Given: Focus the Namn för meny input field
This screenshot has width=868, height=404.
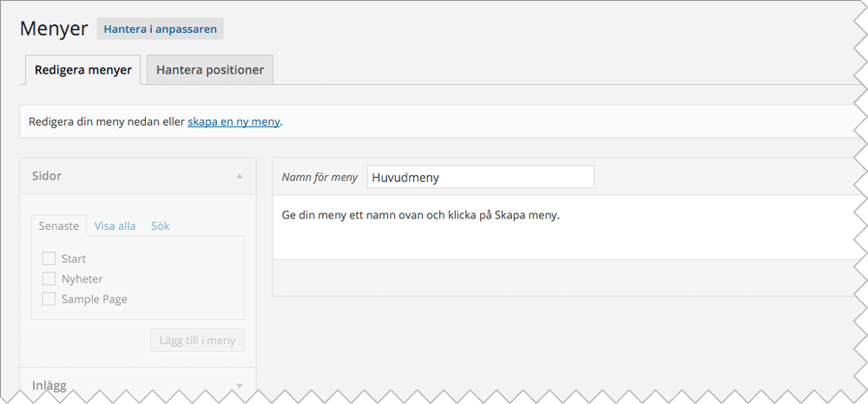Looking at the screenshot, I should [x=481, y=178].
